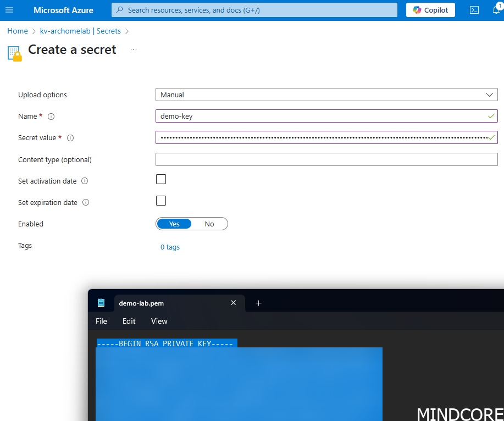Click the info icon next to Name
504x421 pixels.
[x=51, y=117]
